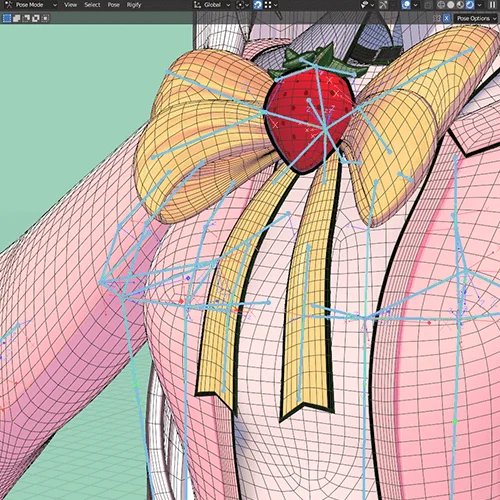Switch to solid viewport shading

(451, 5)
